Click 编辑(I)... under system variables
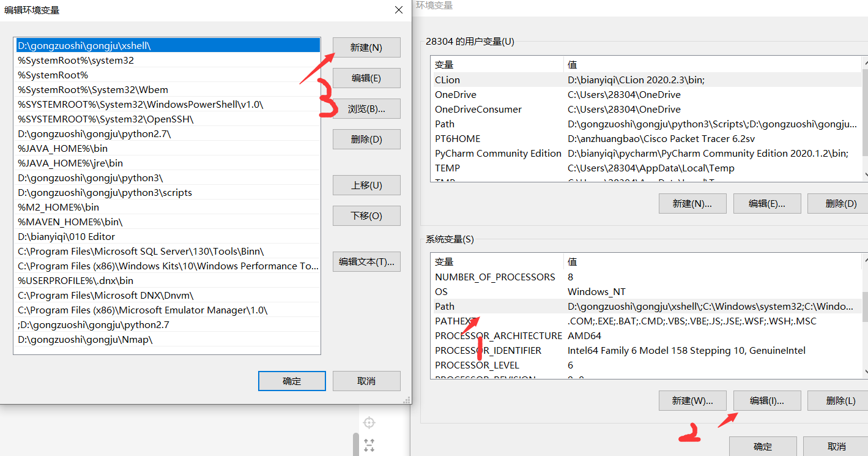The height and width of the screenshot is (456, 868). click(x=767, y=400)
